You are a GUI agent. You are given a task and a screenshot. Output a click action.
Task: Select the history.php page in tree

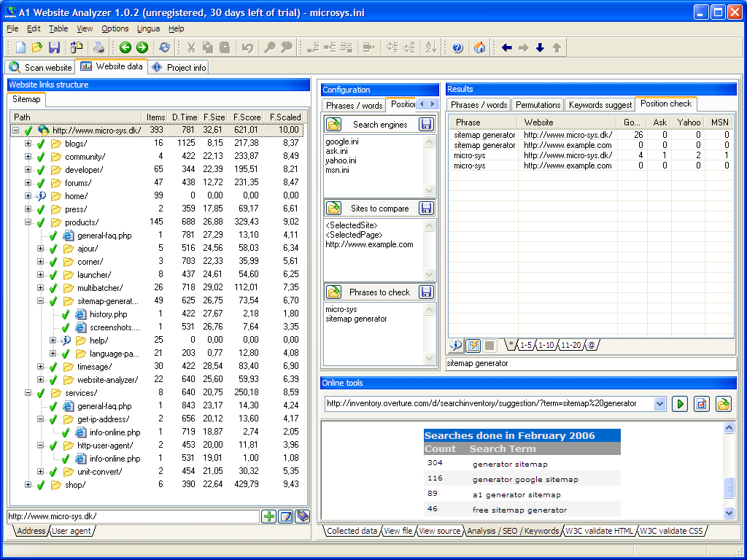(108, 314)
